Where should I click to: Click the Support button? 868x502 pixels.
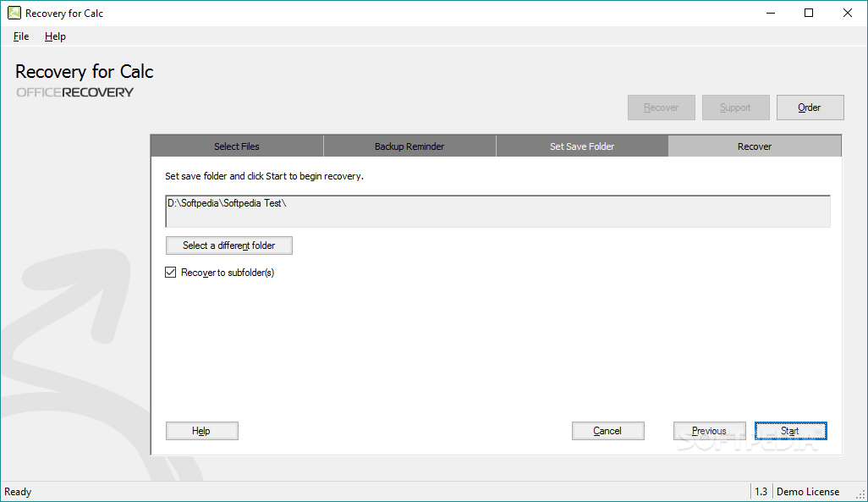click(x=736, y=108)
